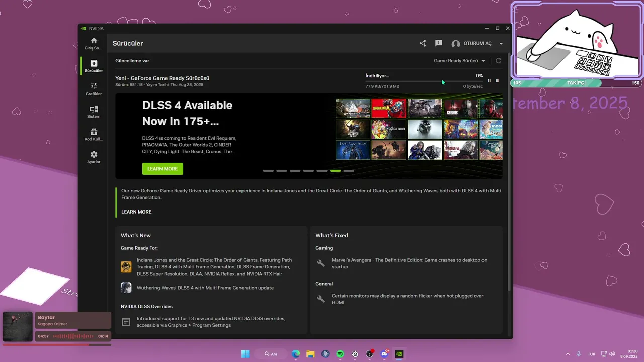Open Discord from taskbar
Image resolution: width=644 pixels, height=362 pixels.
[x=384, y=354]
